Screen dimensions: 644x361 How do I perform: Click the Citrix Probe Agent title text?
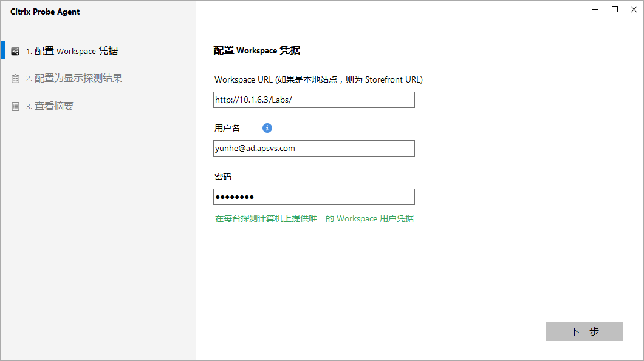45,12
